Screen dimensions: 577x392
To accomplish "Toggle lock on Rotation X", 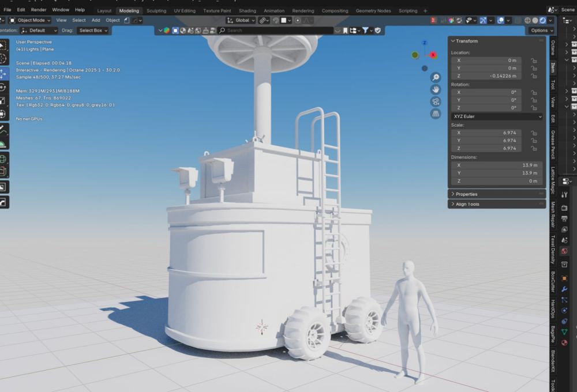I will click(534, 92).
